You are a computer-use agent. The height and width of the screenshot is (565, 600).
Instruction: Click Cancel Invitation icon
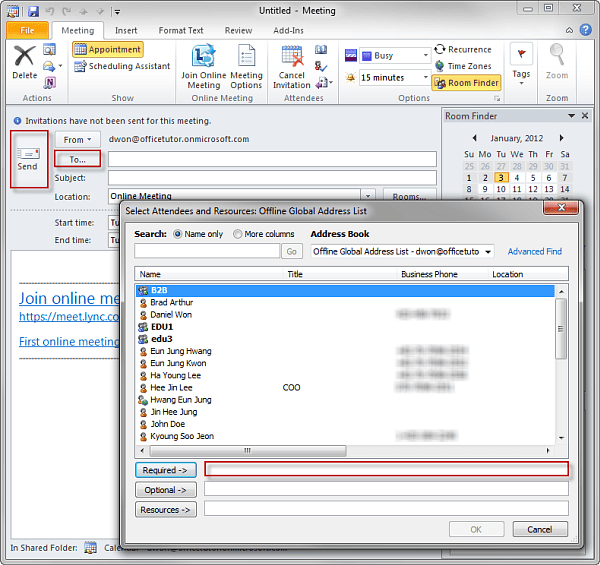pos(292,67)
